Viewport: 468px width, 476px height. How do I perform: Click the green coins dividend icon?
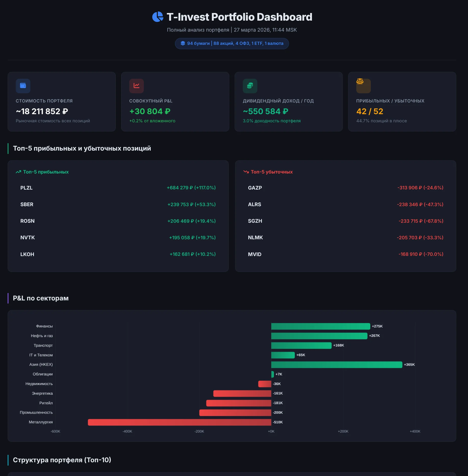[x=250, y=86]
